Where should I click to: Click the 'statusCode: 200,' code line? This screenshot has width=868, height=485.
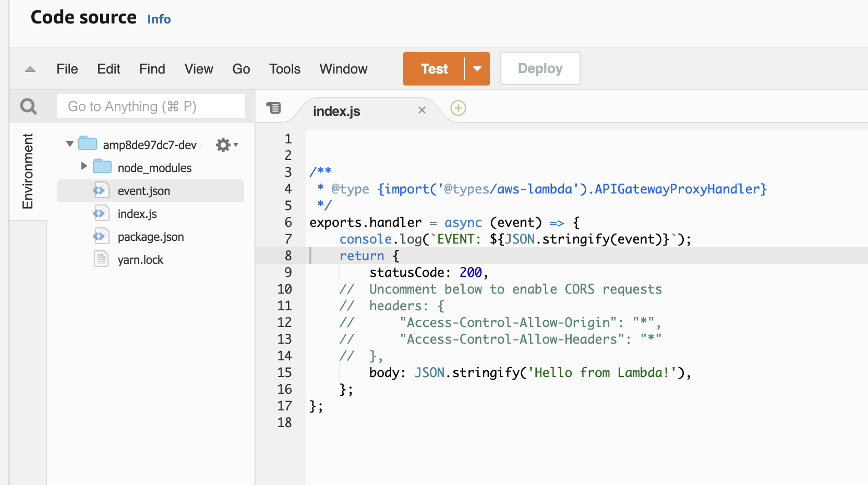429,272
